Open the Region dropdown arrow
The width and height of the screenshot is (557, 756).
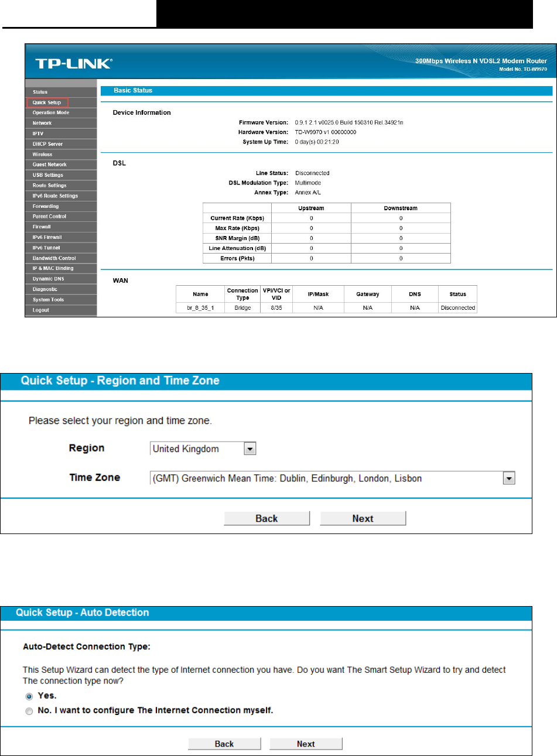click(x=250, y=449)
